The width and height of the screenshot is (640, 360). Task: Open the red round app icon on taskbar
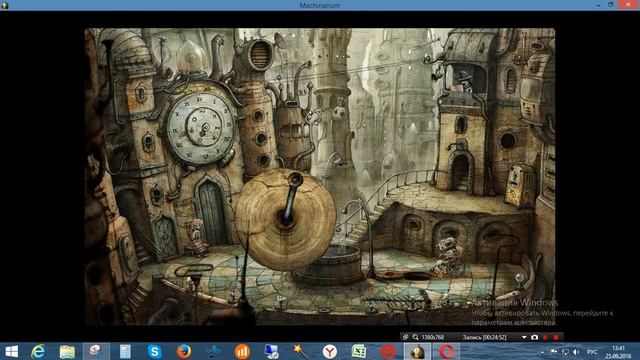388,351
